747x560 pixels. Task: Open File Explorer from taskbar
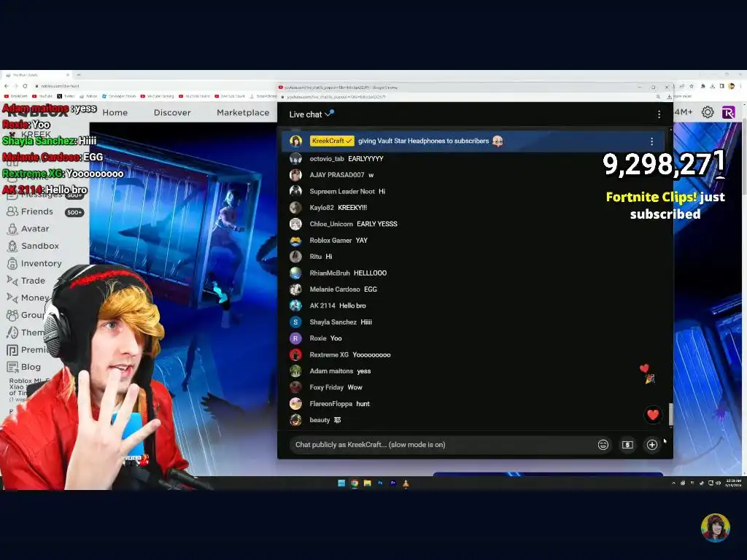tap(368, 483)
